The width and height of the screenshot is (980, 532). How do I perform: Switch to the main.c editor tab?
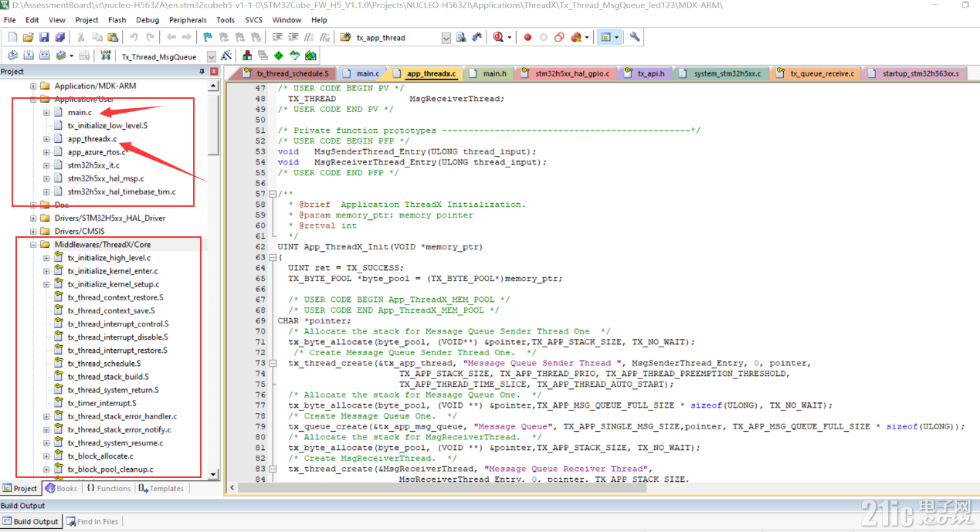tap(362, 73)
